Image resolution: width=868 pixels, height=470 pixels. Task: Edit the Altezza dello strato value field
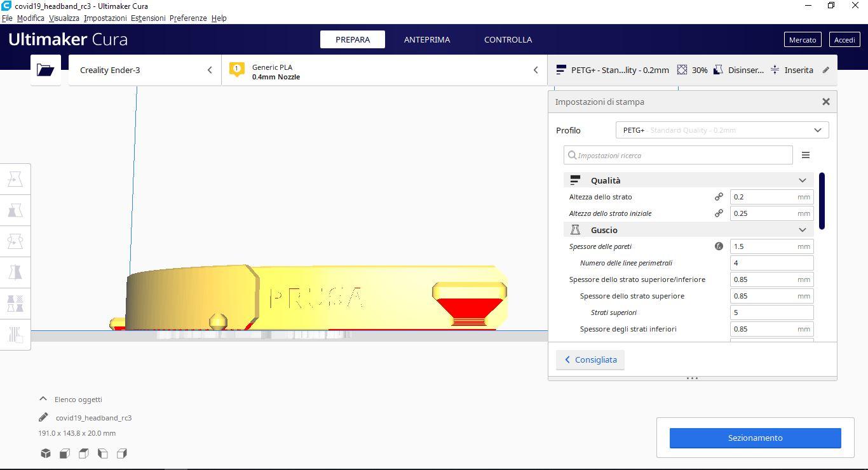(772, 197)
